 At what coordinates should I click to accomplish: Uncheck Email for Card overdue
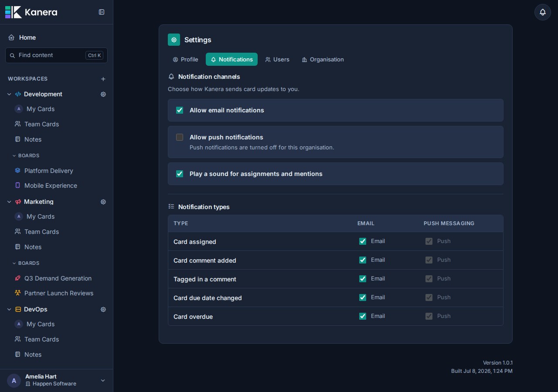click(x=363, y=316)
